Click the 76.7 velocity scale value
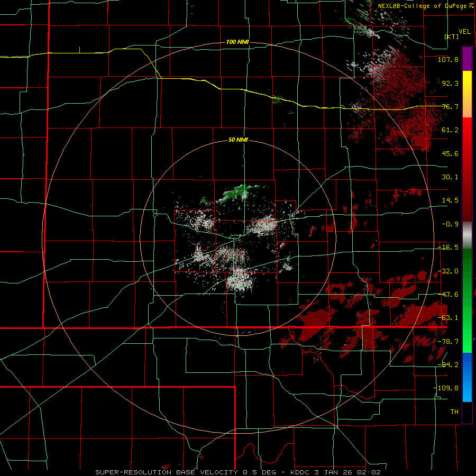Image resolution: width=476 pixels, height=476 pixels. [450, 106]
